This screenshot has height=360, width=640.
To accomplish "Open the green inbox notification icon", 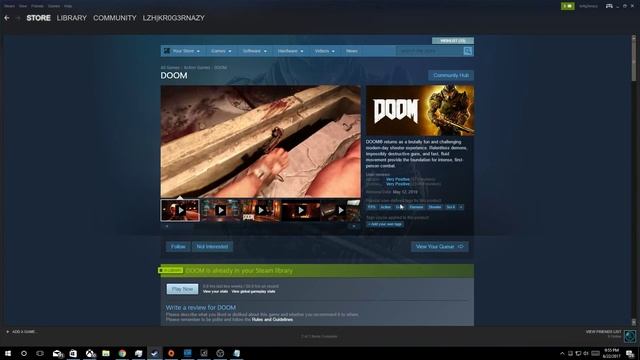I will 568,6.
